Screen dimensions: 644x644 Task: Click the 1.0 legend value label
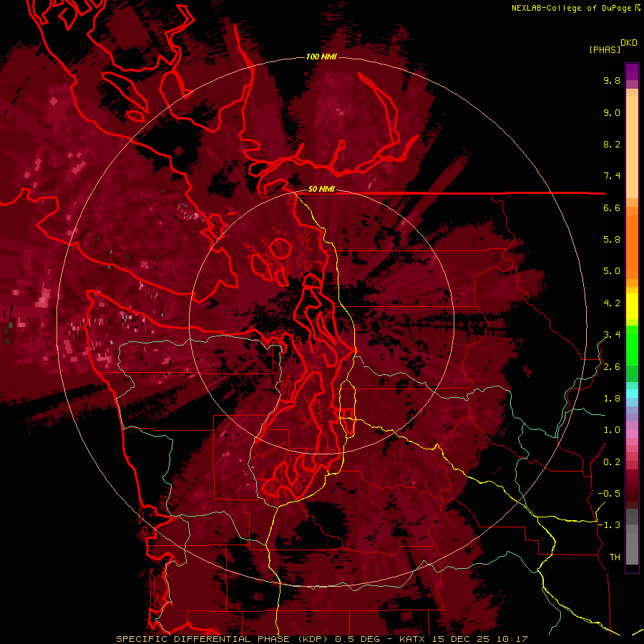click(x=612, y=430)
